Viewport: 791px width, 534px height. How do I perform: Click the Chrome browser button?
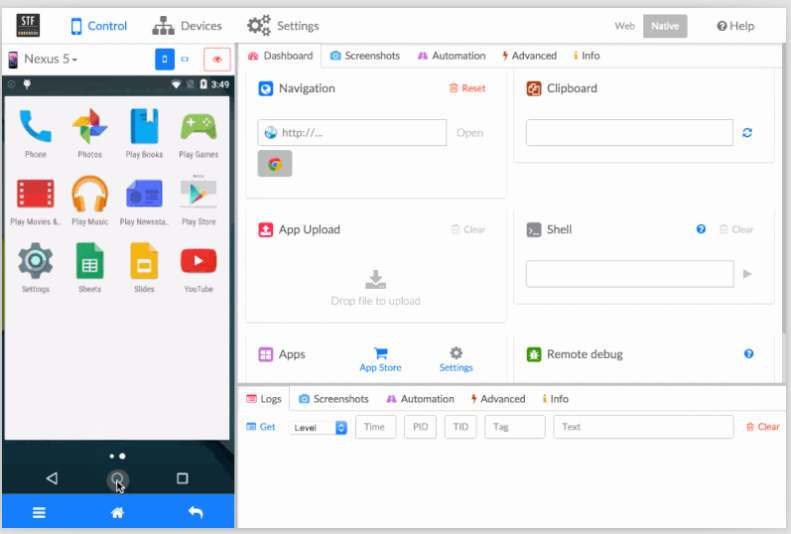point(275,163)
